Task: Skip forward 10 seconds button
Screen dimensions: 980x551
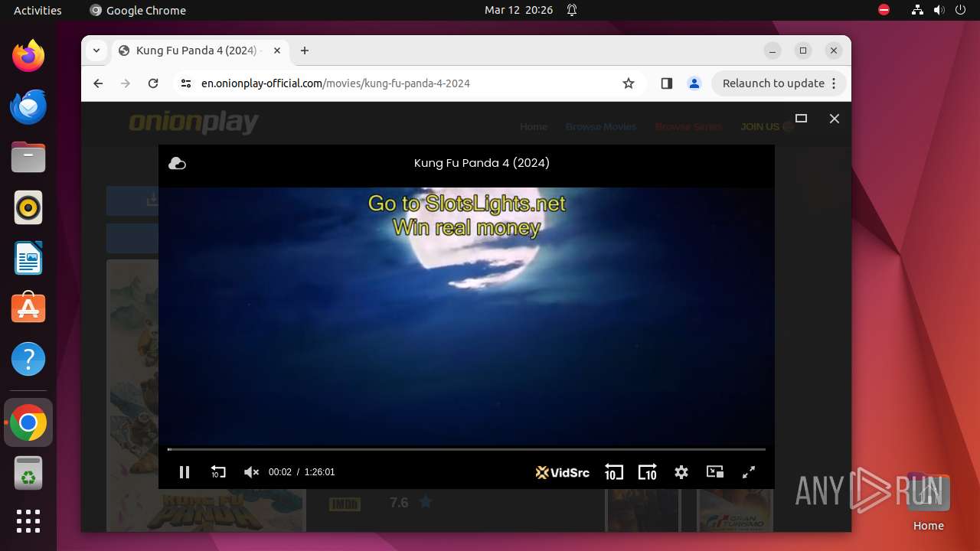Action: [x=647, y=472]
